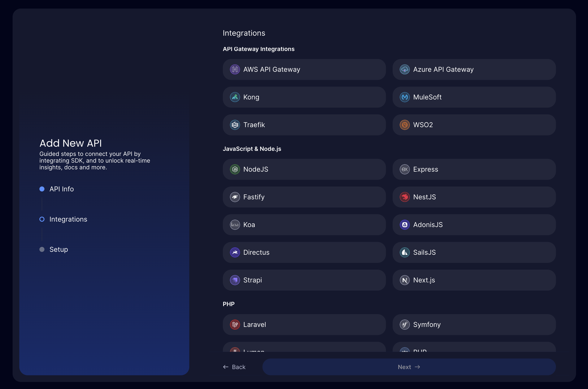Image resolution: width=588 pixels, height=389 pixels.
Task: Select the Fastify integration
Action: point(304,197)
